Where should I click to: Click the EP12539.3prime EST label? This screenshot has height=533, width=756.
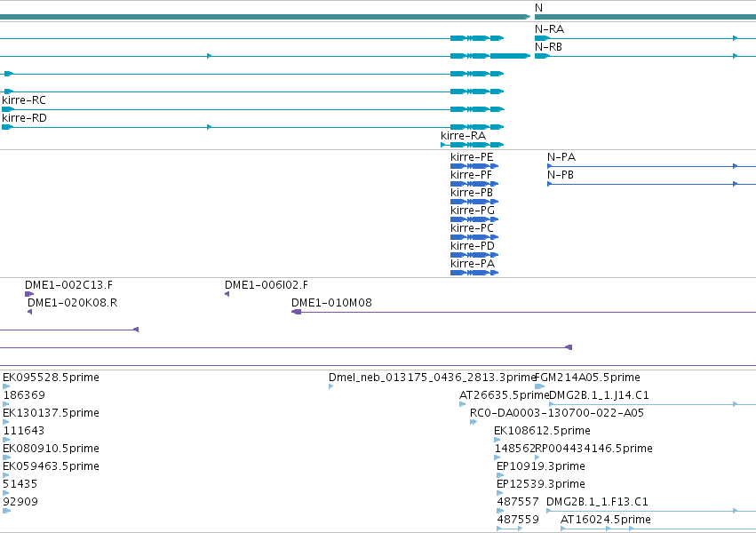tap(541, 484)
